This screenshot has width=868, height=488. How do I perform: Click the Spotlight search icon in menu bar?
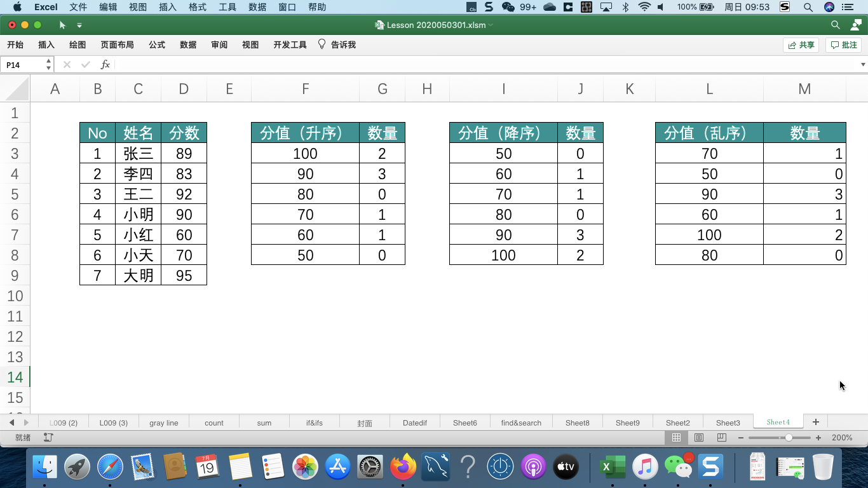pyautogui.click(x=808, y=7)
